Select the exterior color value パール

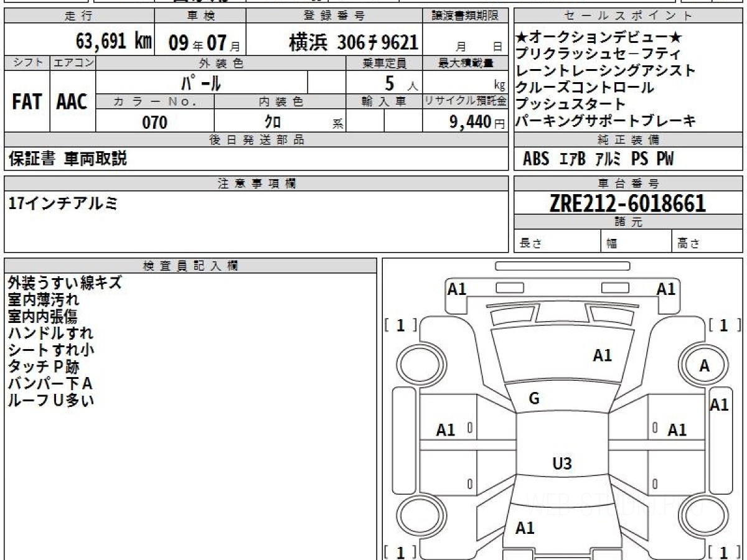click(201, 82)
